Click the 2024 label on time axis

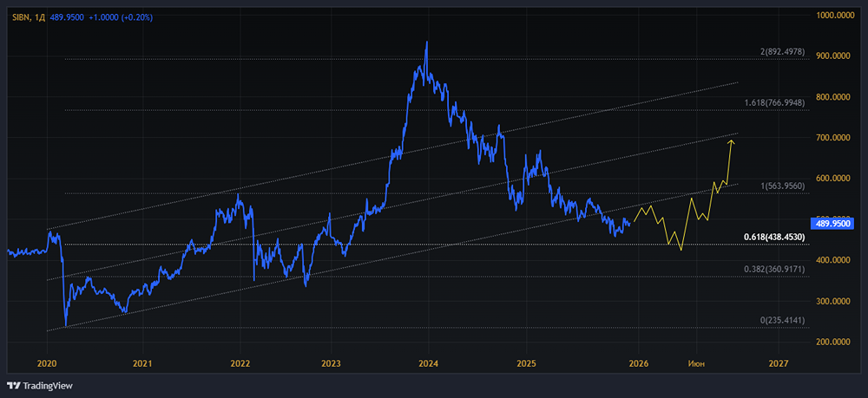pos(429,363)
